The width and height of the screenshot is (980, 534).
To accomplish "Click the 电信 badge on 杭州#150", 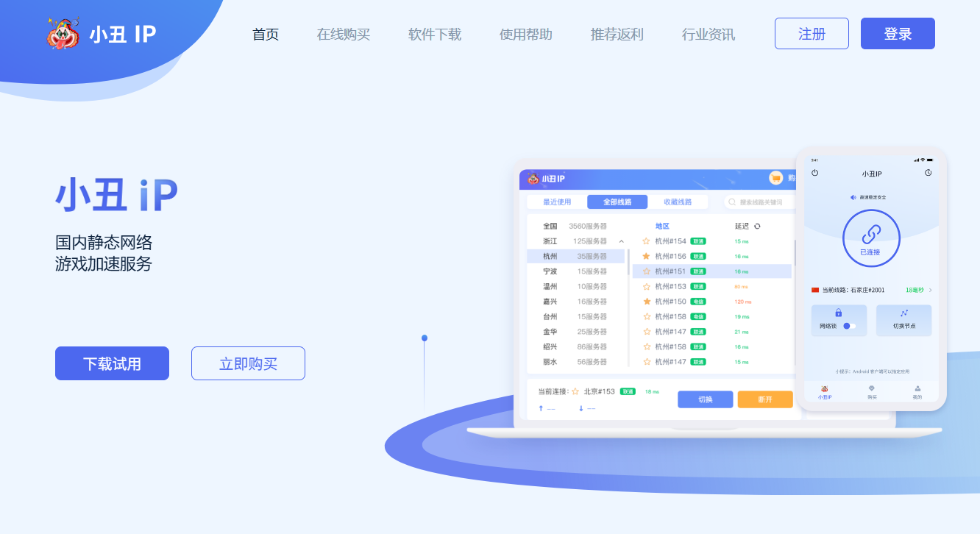I will coord(698,302).
